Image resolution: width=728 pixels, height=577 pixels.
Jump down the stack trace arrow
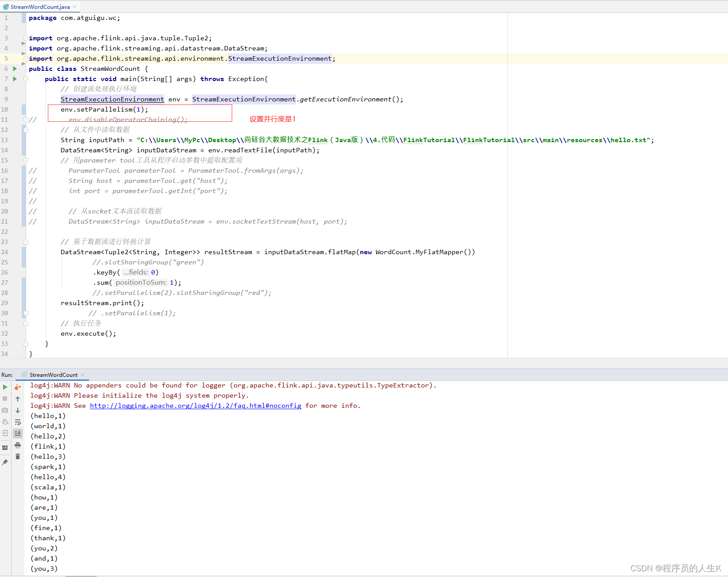pyautogui.click(x=18, y=410)
